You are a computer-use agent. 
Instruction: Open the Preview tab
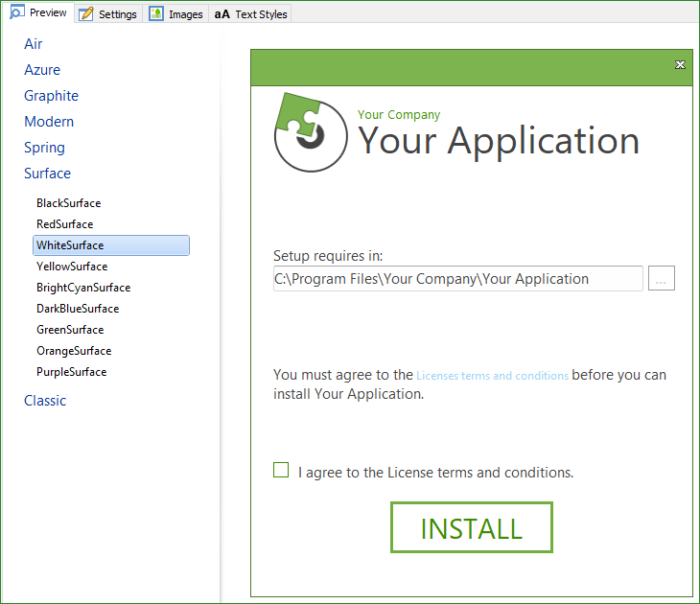pyautogui.click(x=38, y=12)
